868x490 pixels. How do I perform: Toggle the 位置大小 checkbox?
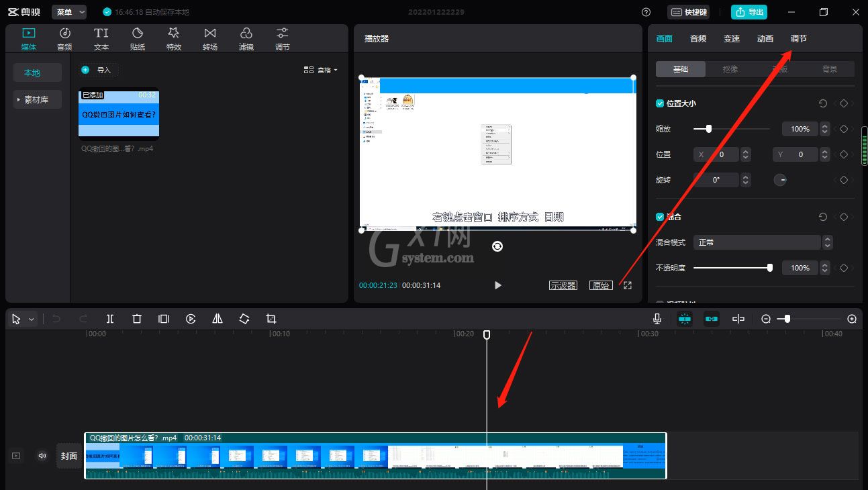(x=660, y=103)
